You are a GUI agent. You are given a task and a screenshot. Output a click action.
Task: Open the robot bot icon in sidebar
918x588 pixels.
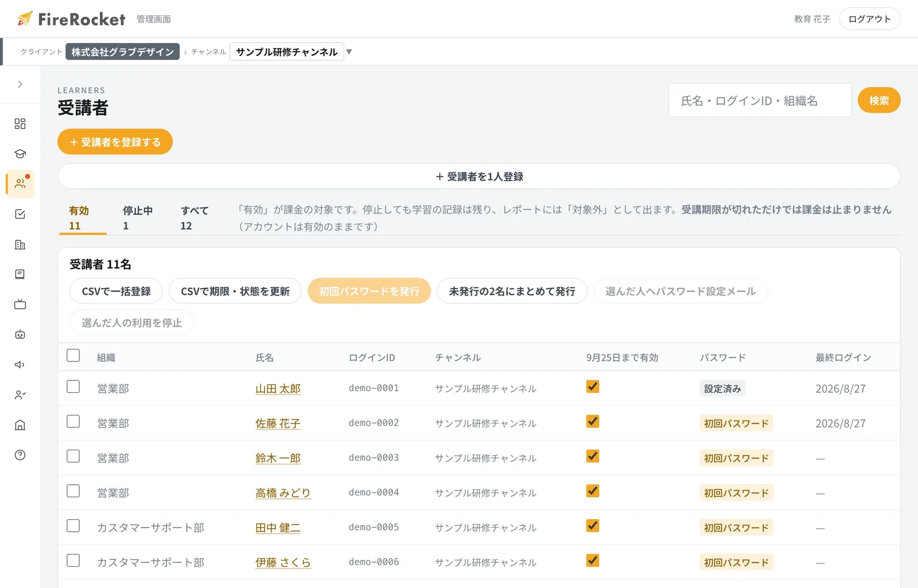point(20,334)
